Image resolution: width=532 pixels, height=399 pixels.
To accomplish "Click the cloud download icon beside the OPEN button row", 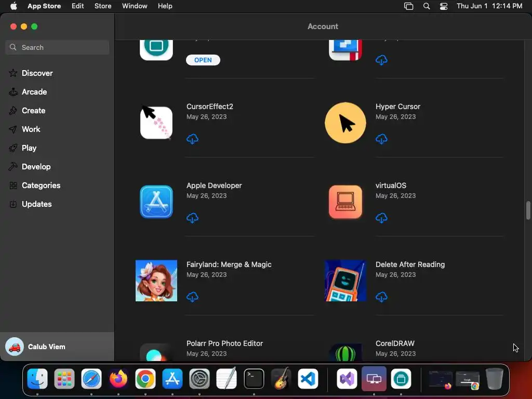I will pyautogui.click(x=381, y=60).
